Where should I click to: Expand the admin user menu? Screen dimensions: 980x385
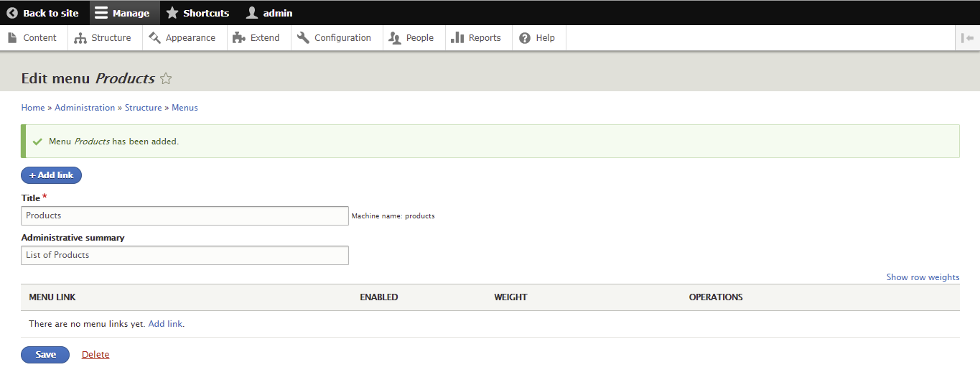[270, 13]
